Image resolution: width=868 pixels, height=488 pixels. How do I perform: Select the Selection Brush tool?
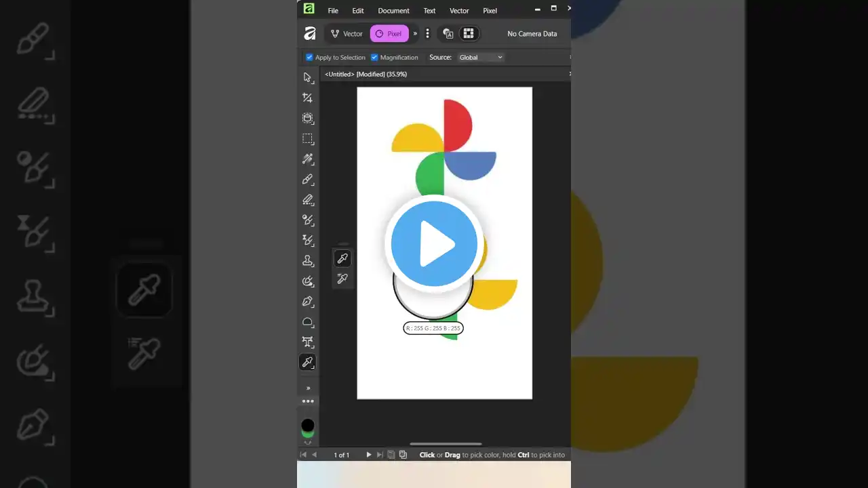308,159
